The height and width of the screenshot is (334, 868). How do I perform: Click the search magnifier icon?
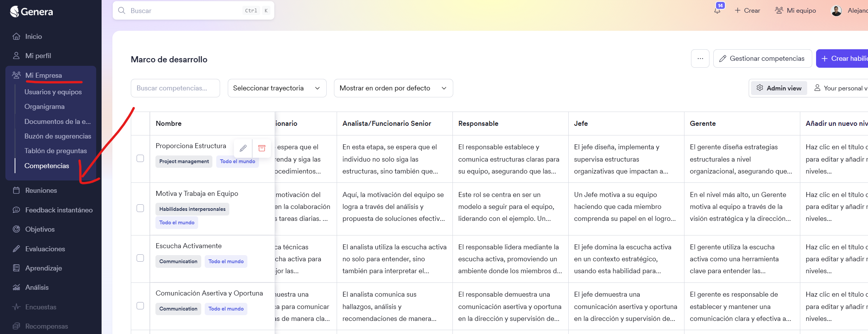122,10
